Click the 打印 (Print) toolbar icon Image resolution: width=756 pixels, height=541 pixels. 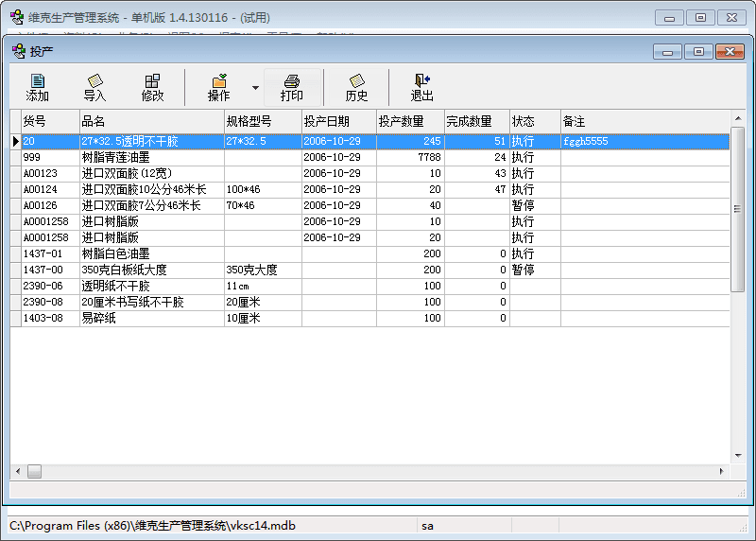coord(292,87)
